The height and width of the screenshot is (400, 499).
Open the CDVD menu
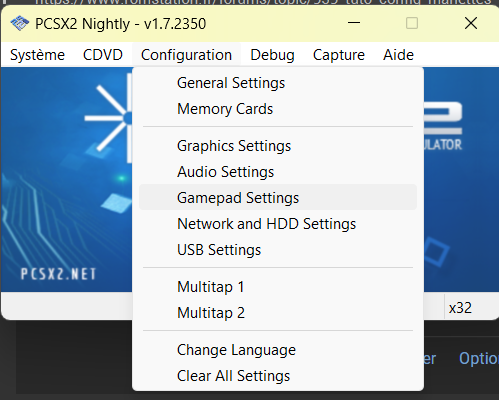(103, 55)
